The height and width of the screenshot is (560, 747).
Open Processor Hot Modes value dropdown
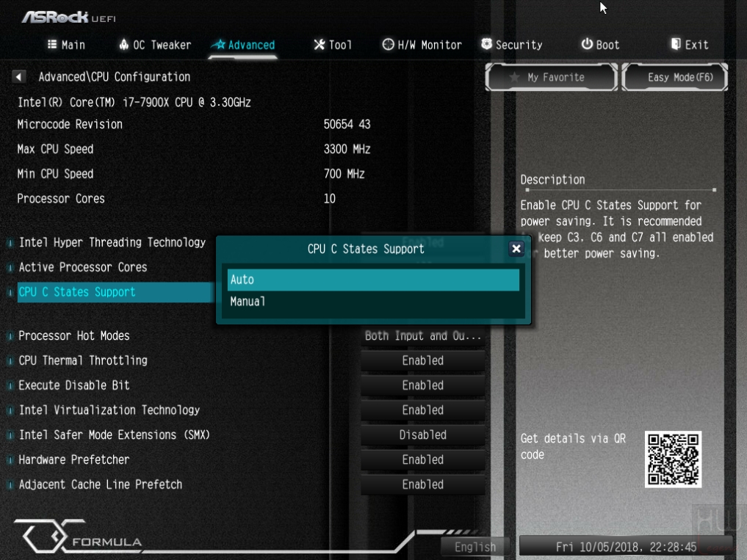click(x=422, y=335)
